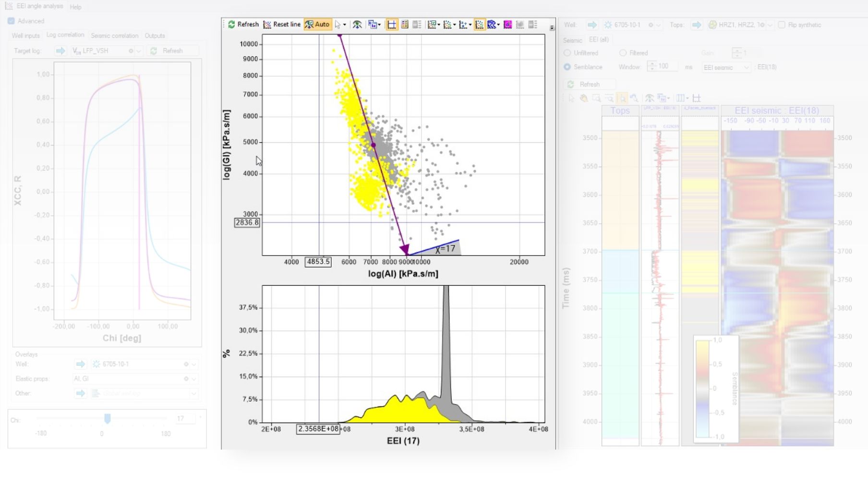Switch to the Seismic correlation tab
868x488 pixels.
click(114, 36)
